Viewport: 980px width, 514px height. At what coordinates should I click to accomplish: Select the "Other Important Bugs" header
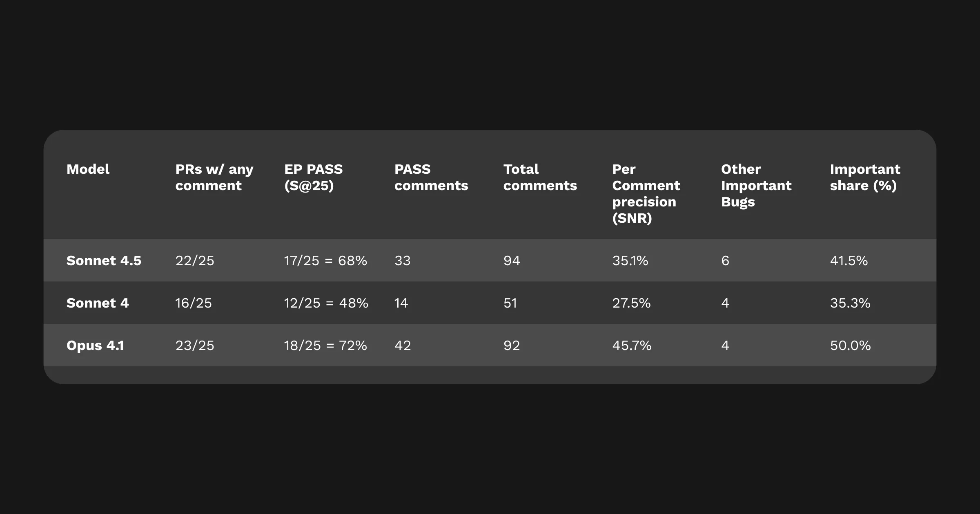756,186
